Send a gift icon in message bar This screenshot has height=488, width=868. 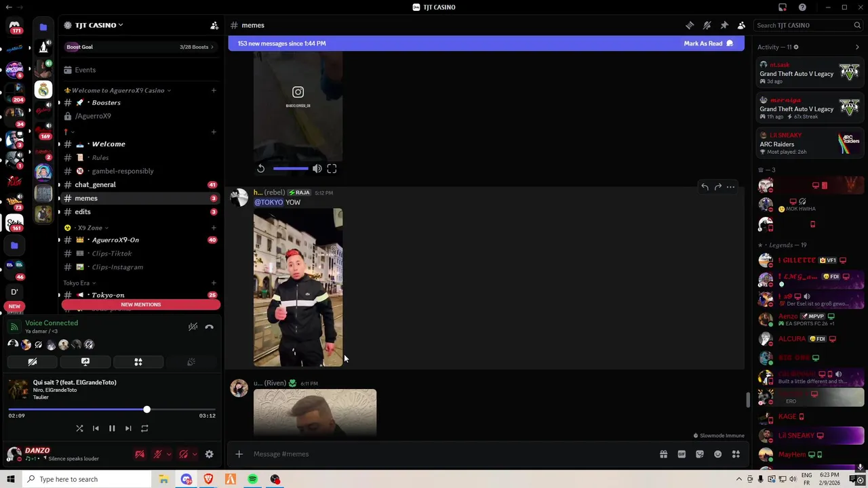(x=664, y=454)
